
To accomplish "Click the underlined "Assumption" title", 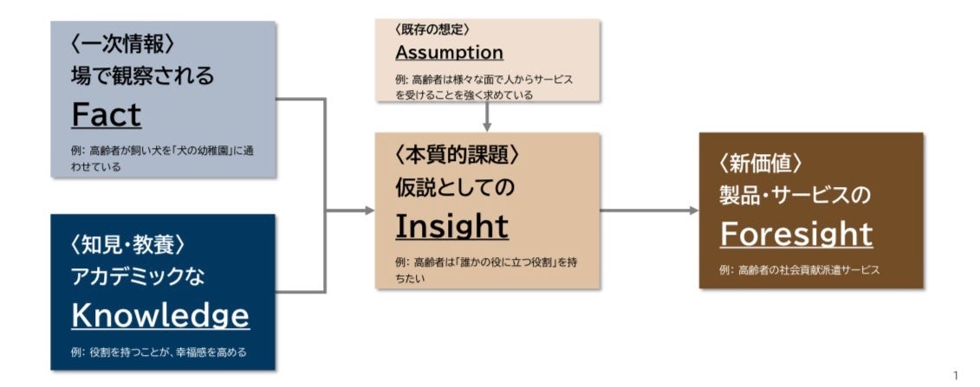I will pyautogui.click(x=449, y=53).
